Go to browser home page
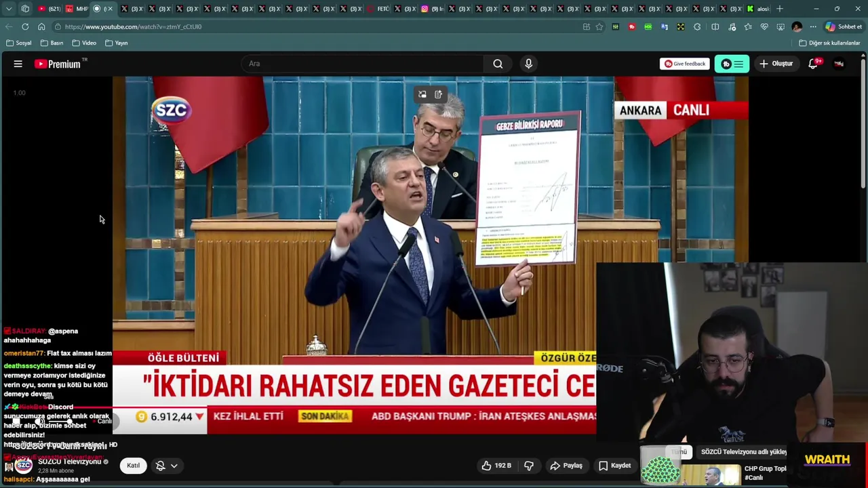Screen dimensions: 868x488 (41, 26)
